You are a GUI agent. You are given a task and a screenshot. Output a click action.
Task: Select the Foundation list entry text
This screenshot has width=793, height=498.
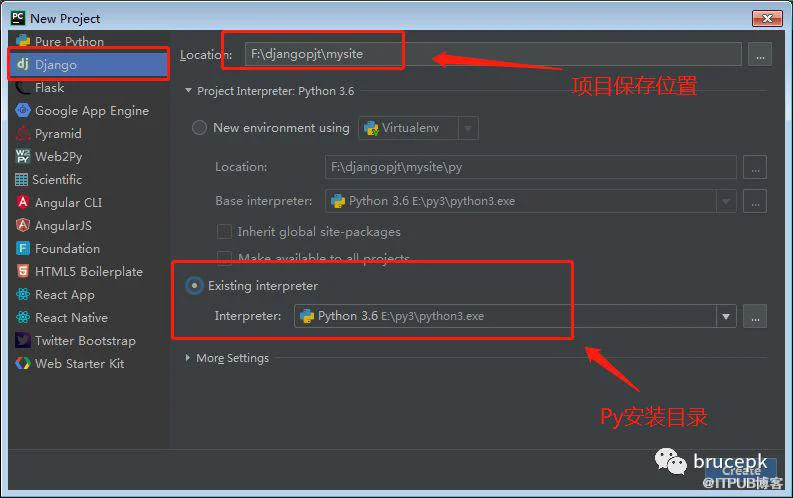coord(67,249)
